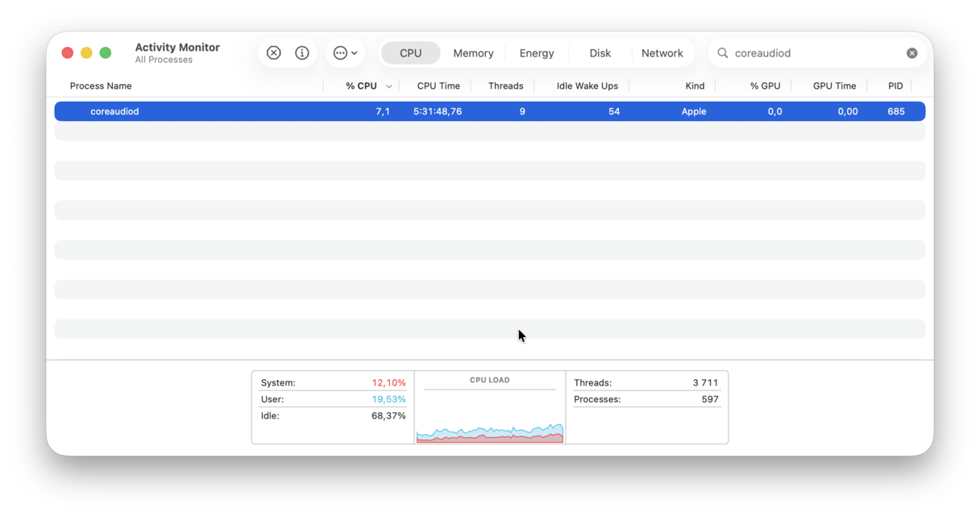
Task: Minimize the window with the yellow button
Action: (x=86, y=53)
